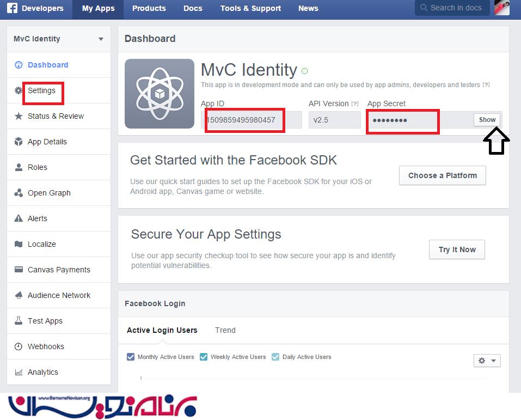Viewport: 521px width, 420px height.
Task: Click the user profile avatar
Action: click(x=502, y=7)
